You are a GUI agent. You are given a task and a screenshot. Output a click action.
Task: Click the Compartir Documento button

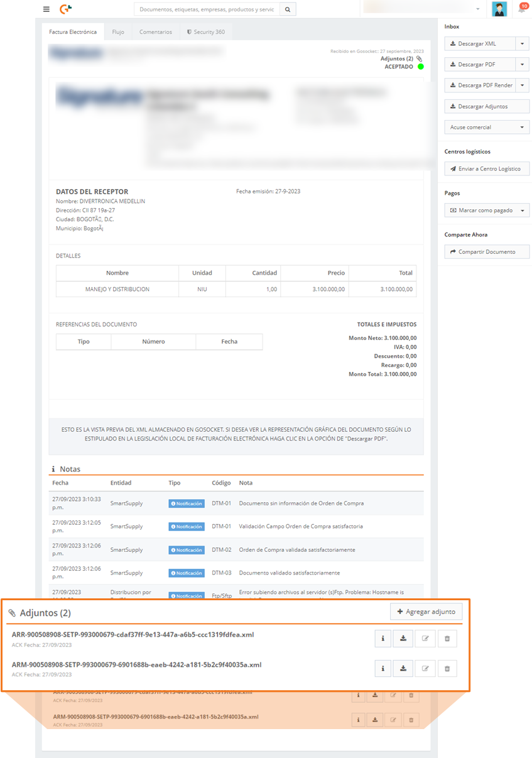pos(487,251)
